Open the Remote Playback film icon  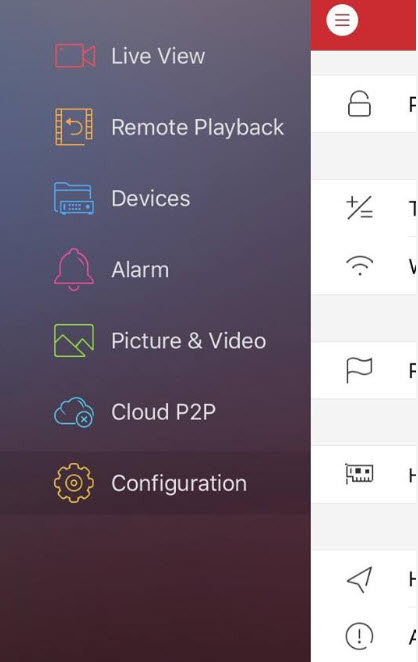click(x=74, y=127)
